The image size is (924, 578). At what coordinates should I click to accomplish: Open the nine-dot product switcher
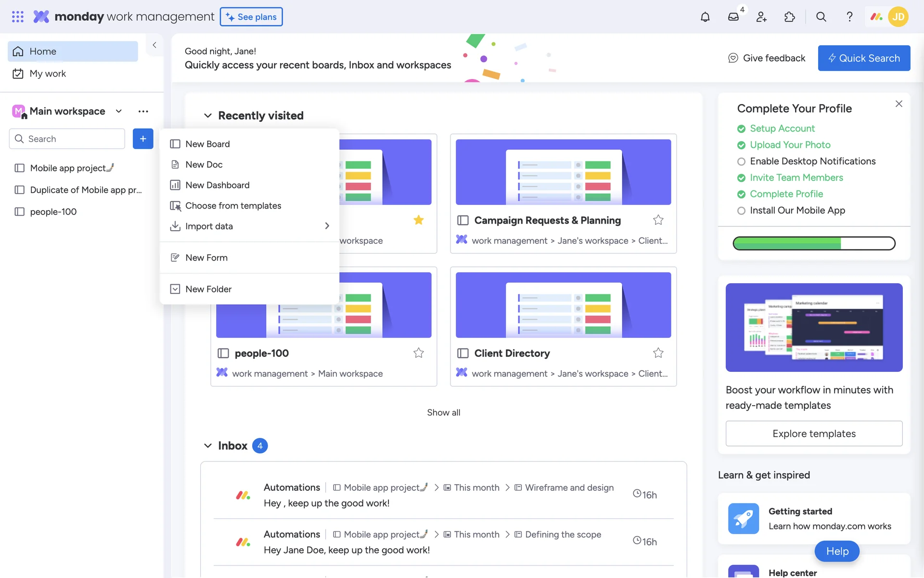pos(17,17)
